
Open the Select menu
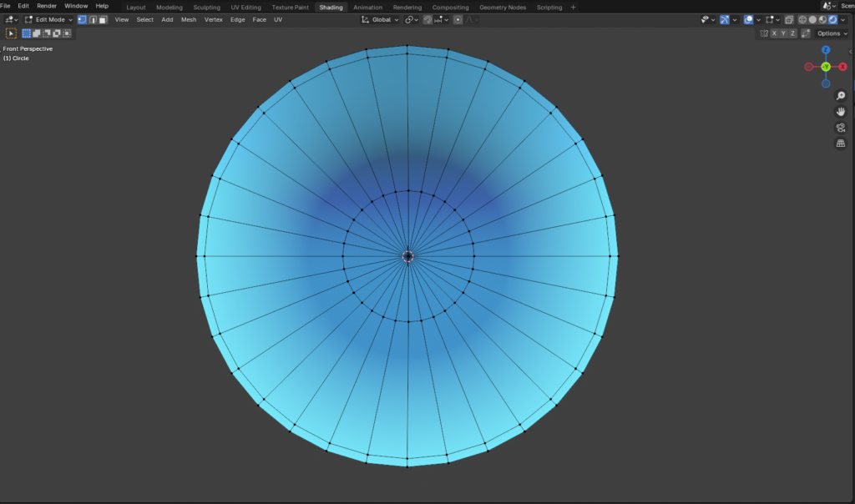coord(145,20)
